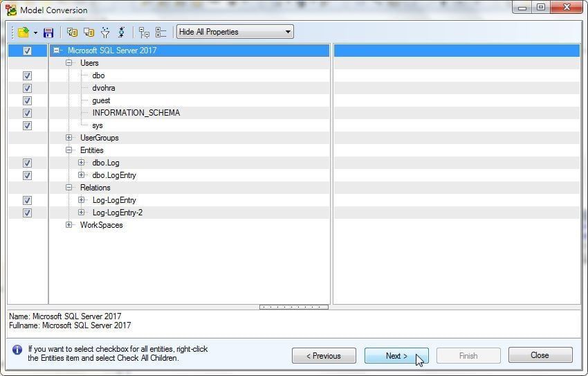Click the open folder toolbar icon

pos(24,33)
